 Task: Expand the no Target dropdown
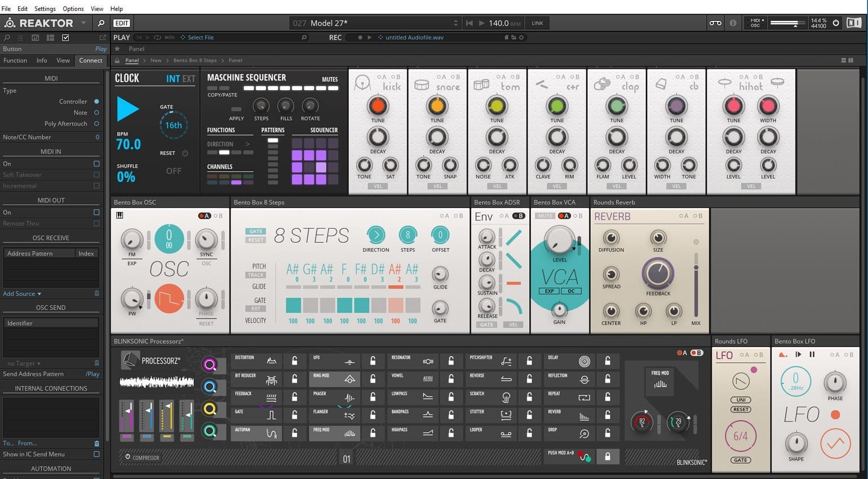click(x=23, y=363)
